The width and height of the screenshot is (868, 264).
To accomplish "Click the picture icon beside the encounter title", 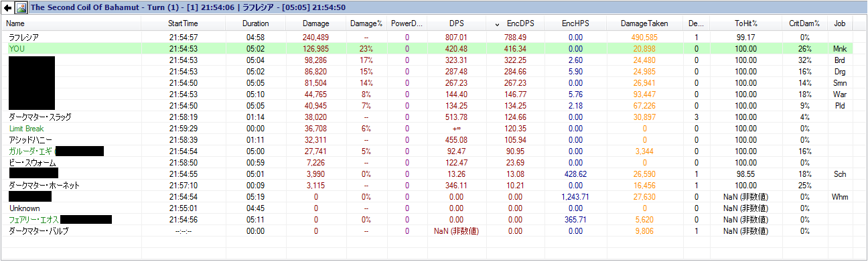I will tap(21, 8).
